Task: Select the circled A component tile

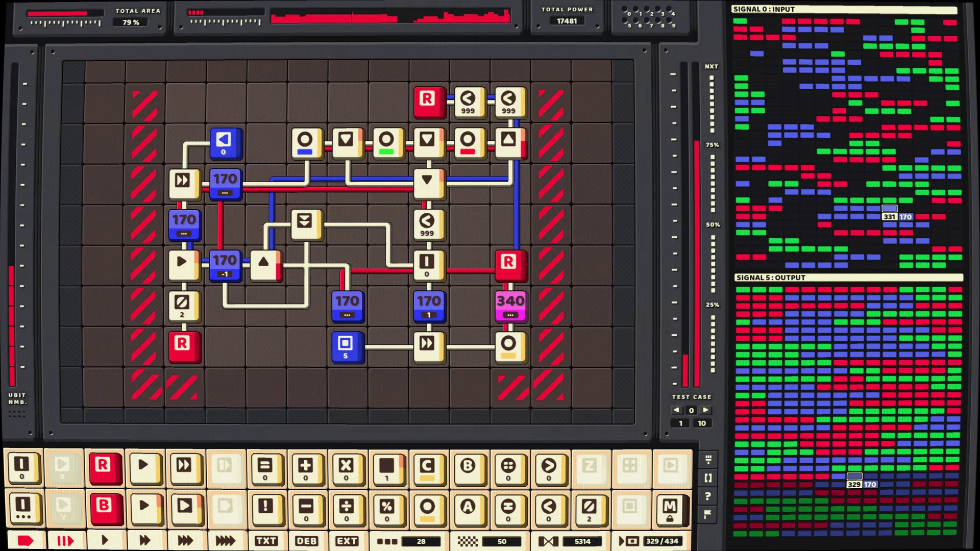Action: point(468,508)
